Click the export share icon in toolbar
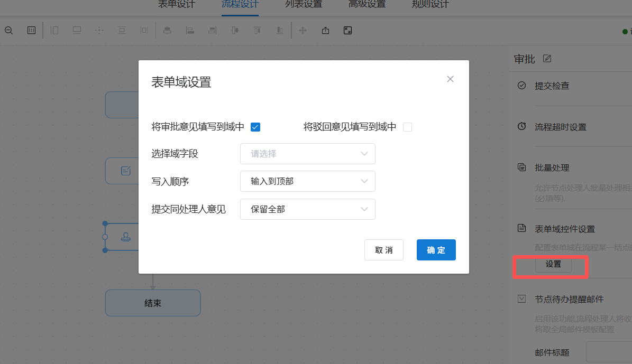632x364 pixels. click(325, 31)
